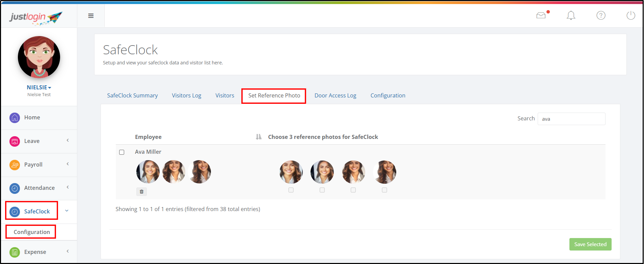Check the third candidate photo checkbox

click(x=353, y=190)
